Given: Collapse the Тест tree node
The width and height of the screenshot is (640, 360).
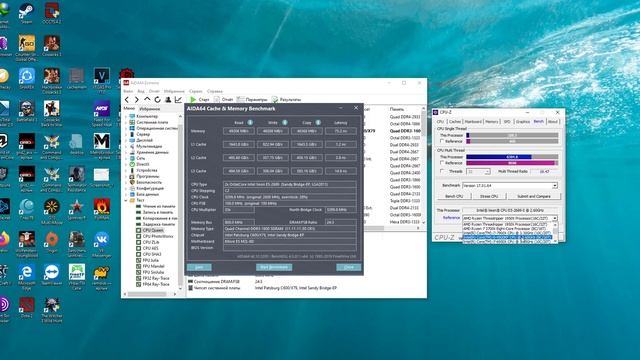Looking at the screenshot, I should point(126,200).
